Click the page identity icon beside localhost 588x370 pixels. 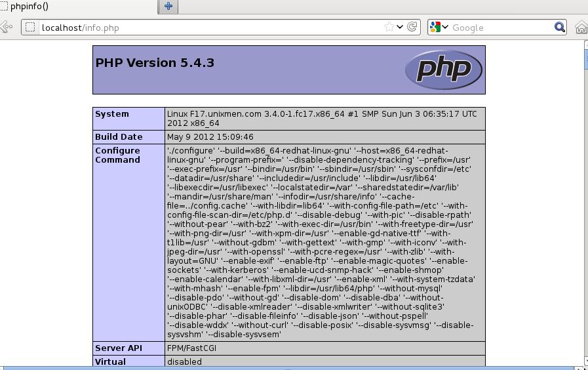tap(30, 28)
